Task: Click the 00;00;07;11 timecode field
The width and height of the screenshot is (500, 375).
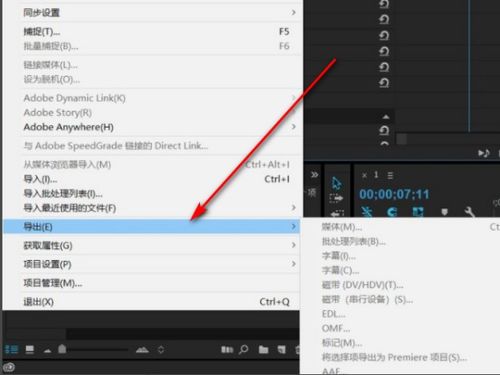Action: (394, 194)
